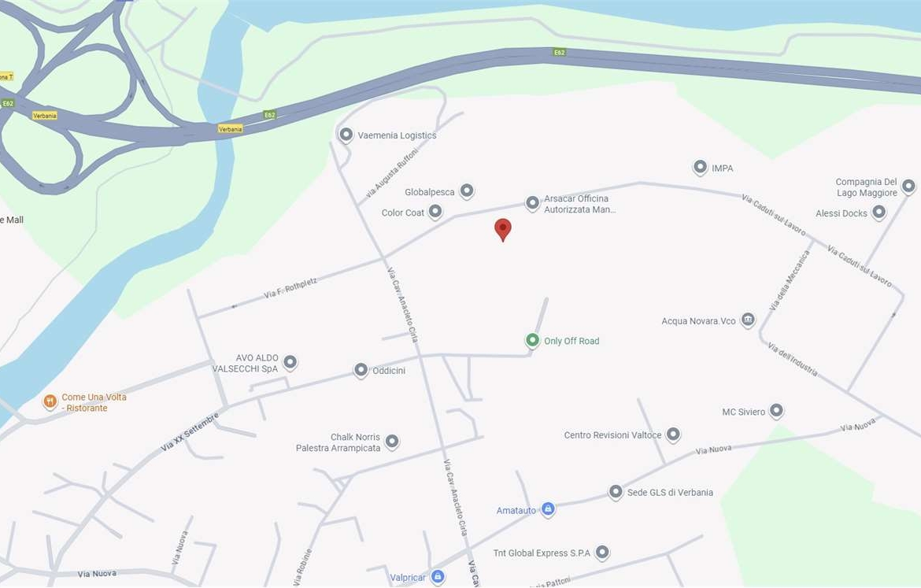
Task: Open the Arsacar Officina Autorizzata marker
Action: 532,203
